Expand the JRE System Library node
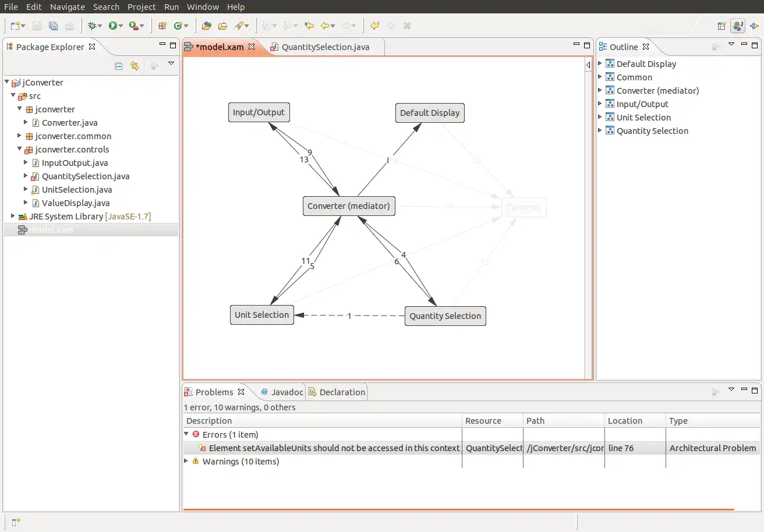 pos(13,216)
